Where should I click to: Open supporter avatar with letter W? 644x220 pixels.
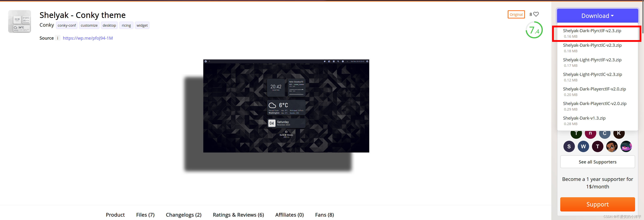[583, 146]
